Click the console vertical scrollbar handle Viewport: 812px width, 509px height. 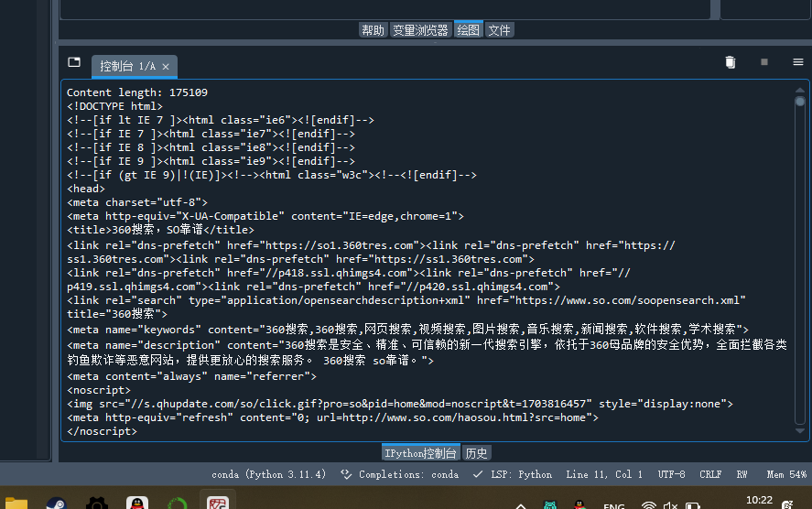[800, 102]
